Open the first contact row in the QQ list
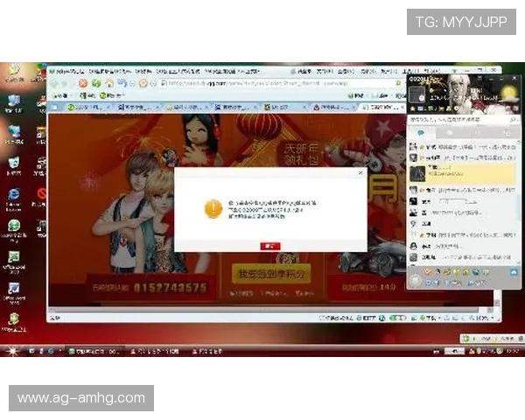This screenshot has height=420, width=525. click(462, 147)
